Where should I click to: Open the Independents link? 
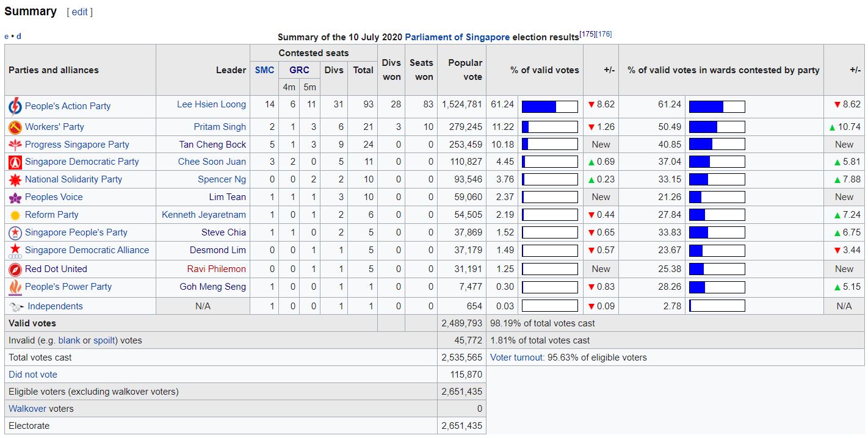[55, 307]
